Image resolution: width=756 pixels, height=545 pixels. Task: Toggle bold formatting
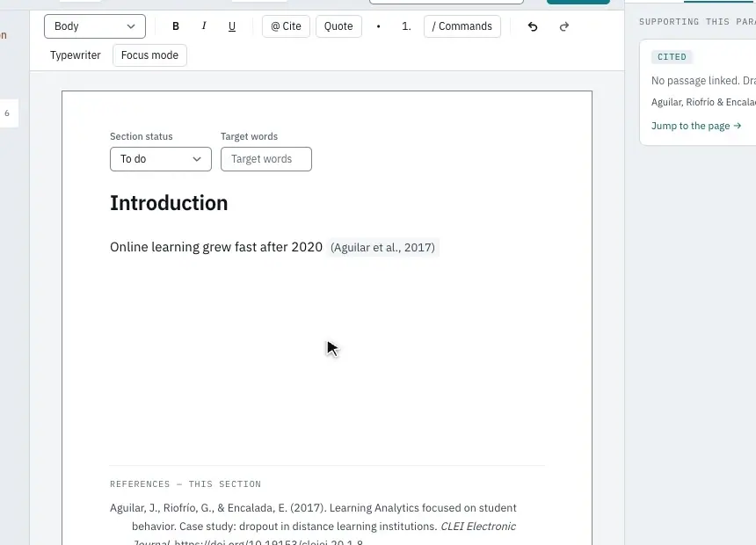[x=176, y=26]
